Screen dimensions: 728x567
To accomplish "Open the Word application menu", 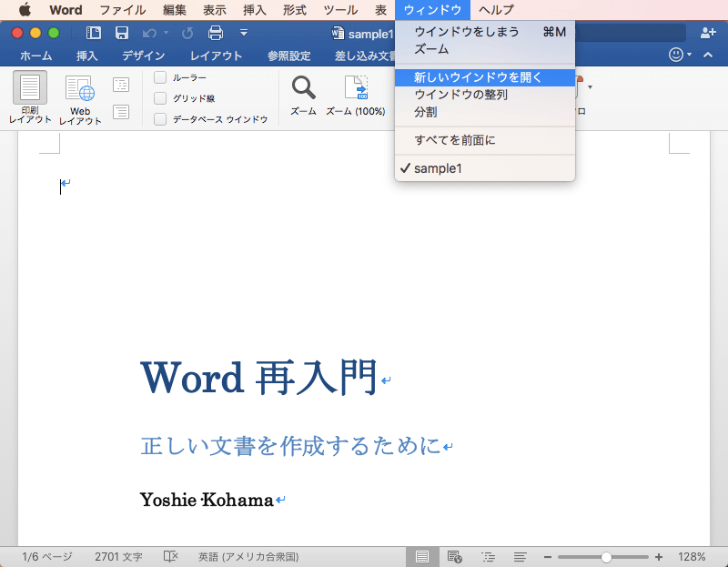I will 66,10.
